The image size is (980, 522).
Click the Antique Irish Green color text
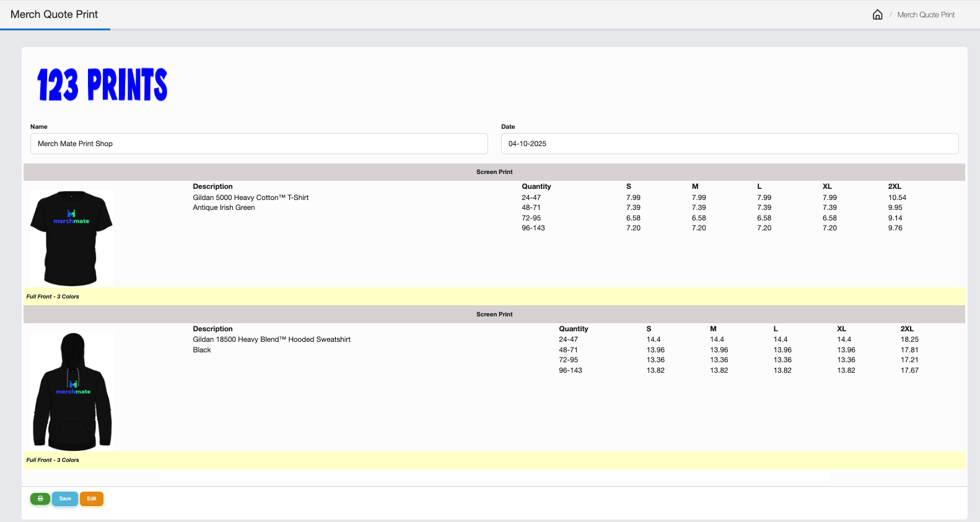[x=224, y=207]
